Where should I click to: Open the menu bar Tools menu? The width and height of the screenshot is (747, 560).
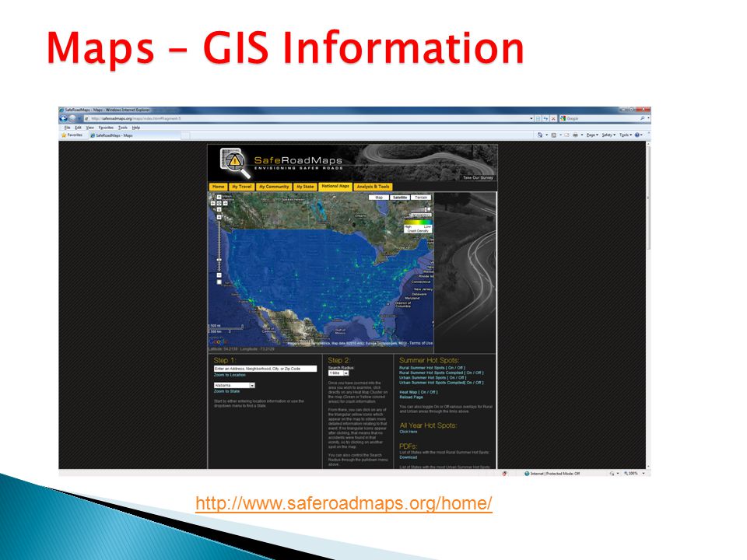tap(122, 128)
